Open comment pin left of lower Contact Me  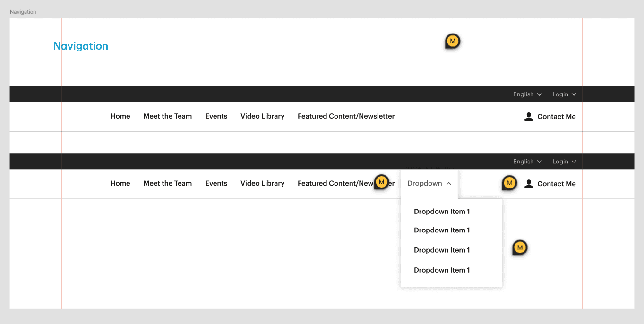point(509,183)
